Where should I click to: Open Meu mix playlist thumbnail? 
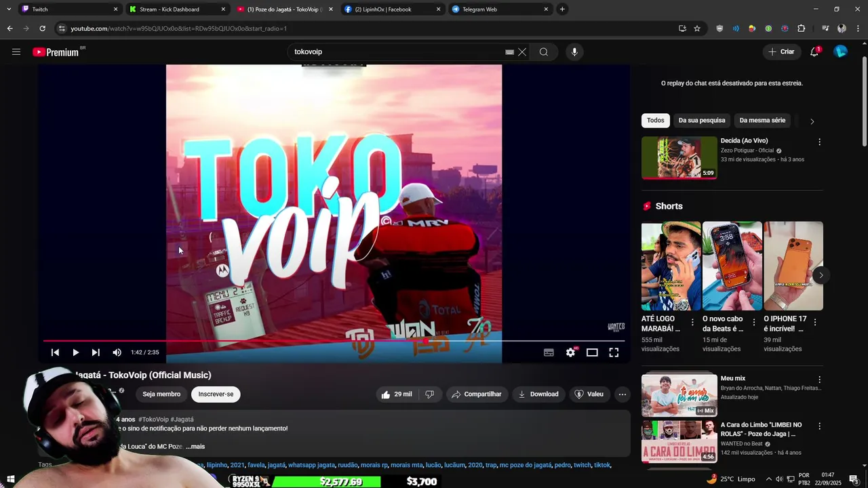[x=679, y=394]
